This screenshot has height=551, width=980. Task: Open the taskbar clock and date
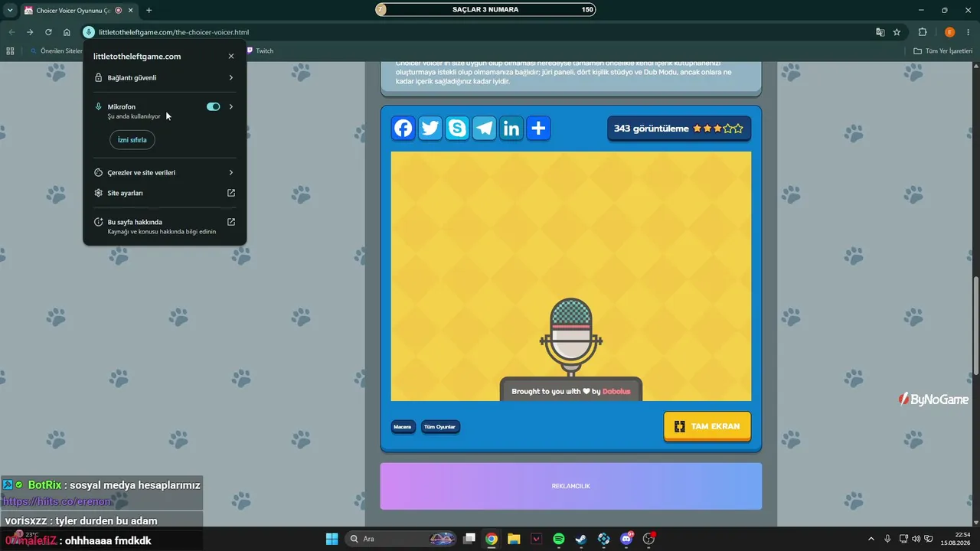(x=955, y=539)
